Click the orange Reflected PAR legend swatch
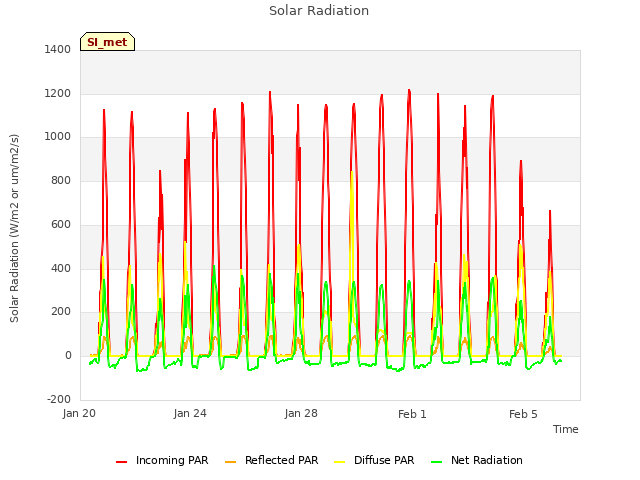This screenshot has height=480, width=640. click(231, 462)
